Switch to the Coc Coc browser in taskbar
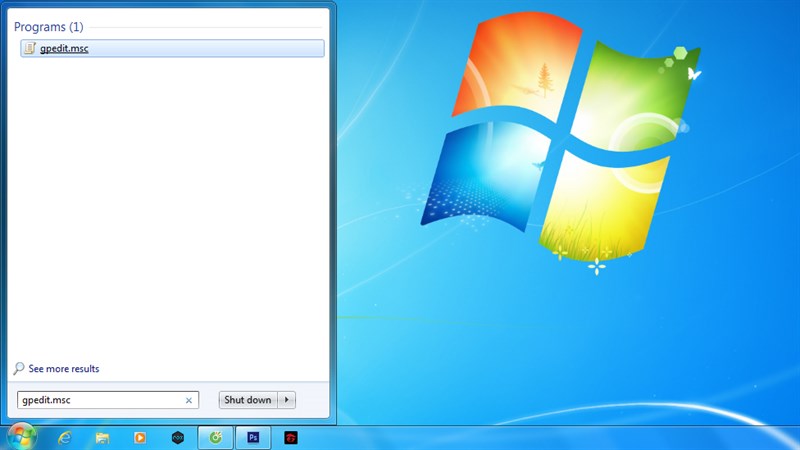 215,438
